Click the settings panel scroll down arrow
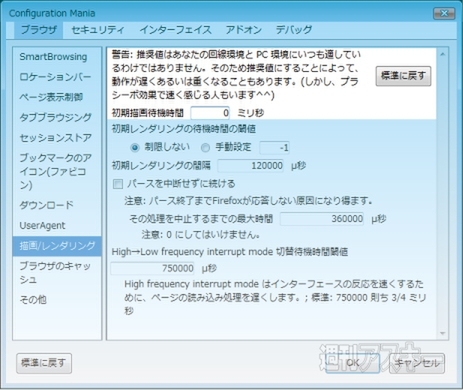 click(443, 333)
